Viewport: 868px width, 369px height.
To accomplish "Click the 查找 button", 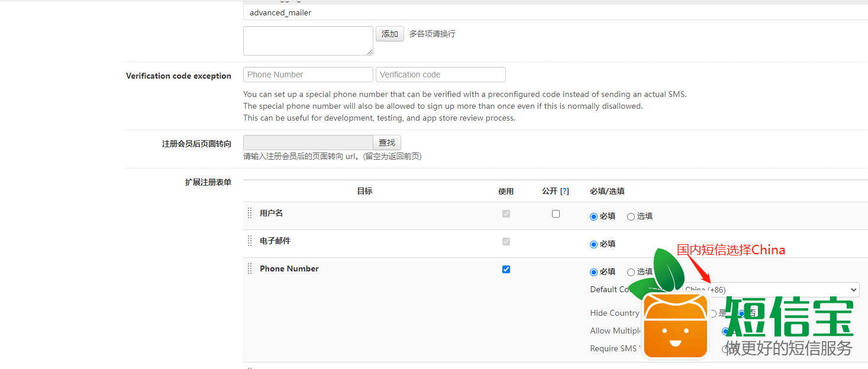I will coord(387,143).
